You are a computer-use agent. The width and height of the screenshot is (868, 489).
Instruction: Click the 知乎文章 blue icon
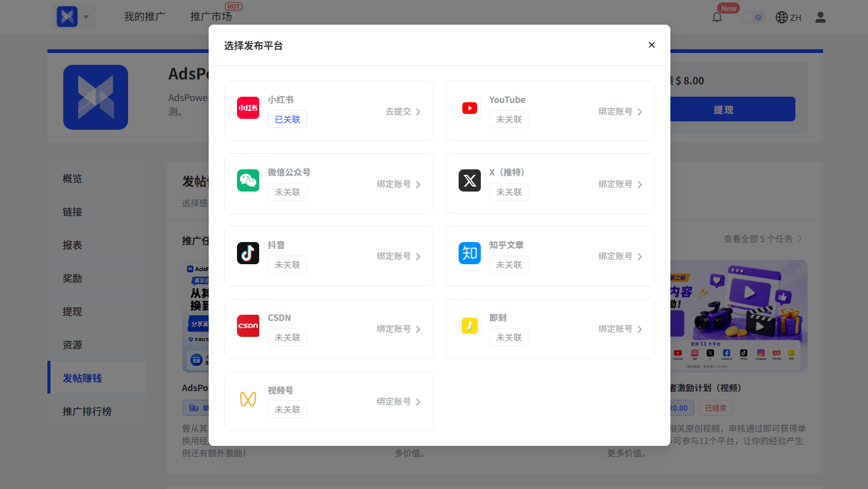[x=470, y=253]
